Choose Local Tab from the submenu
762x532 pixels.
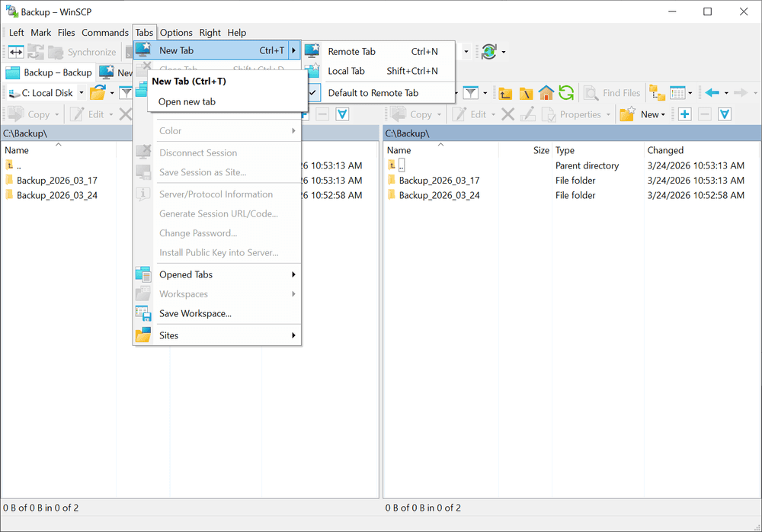click(379, 71)
